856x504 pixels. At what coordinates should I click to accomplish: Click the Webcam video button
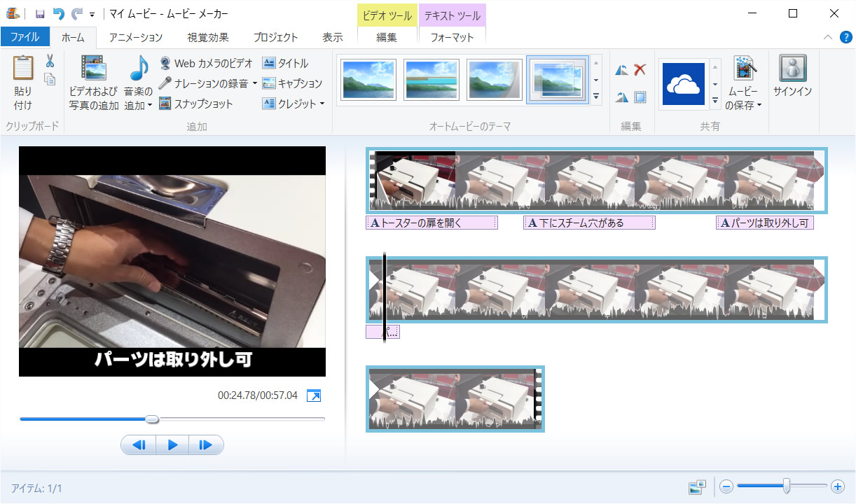tap(206, 63)
